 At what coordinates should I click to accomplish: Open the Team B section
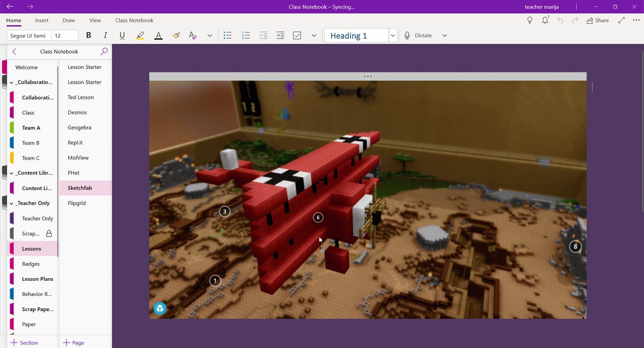click(31, 143)
